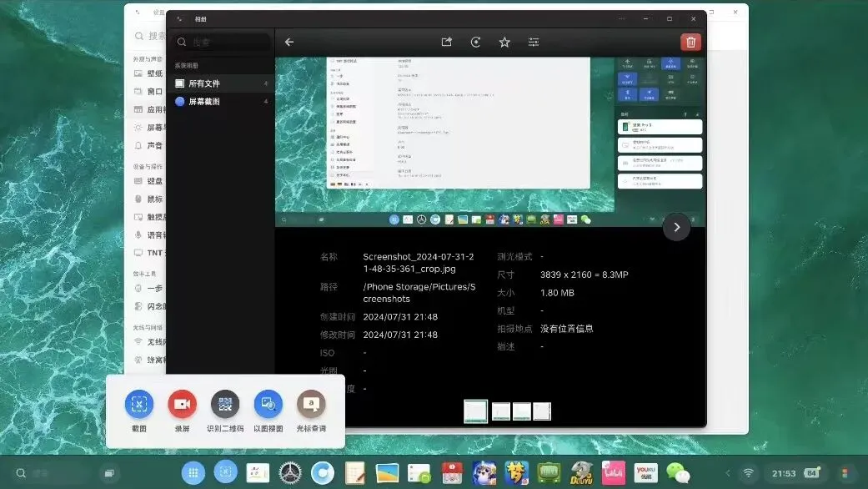Select 所有文件 in the Gallery sidebar
868x489 pixels.
(221, 83)
